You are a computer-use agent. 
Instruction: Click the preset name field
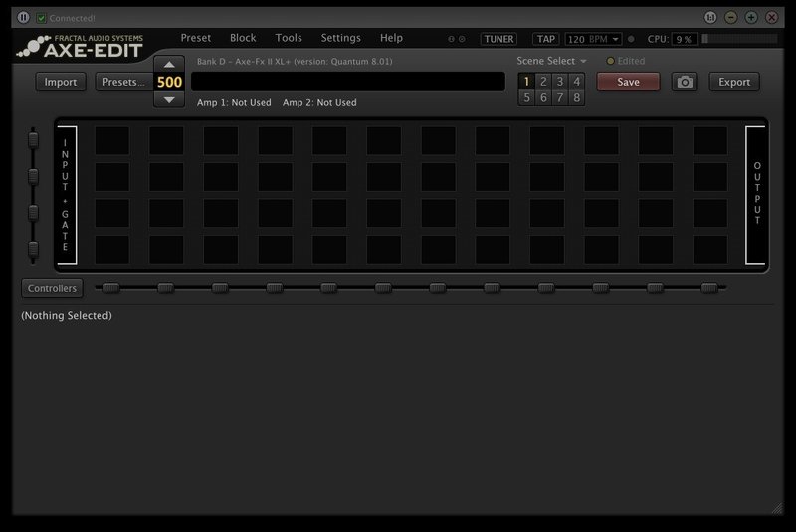pos(348,82)
